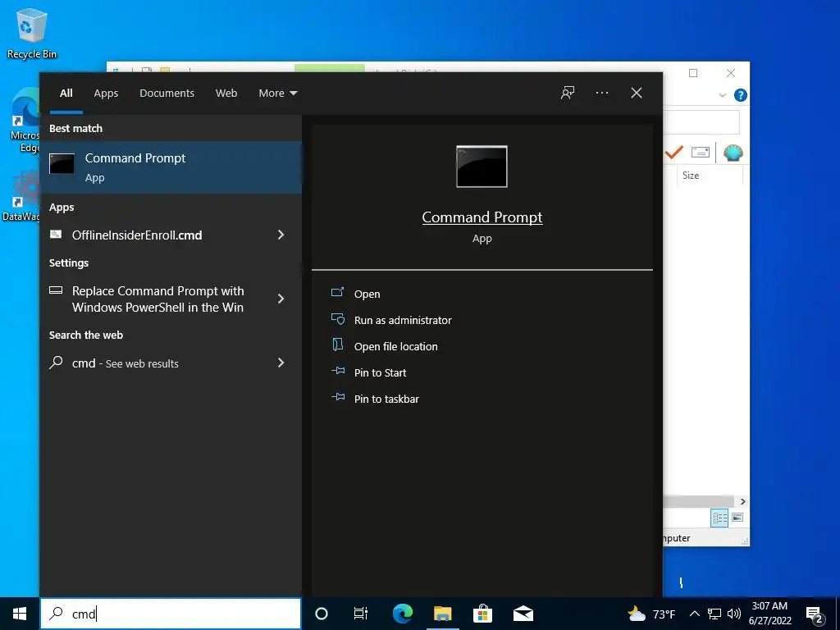The width and height of the screenshot is (840, 630).
Task: Expand the More filter dropdown
Action: coord(277,94)
